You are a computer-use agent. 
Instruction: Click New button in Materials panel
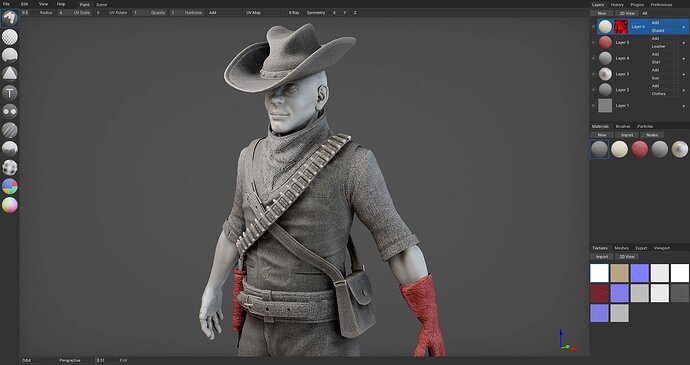click(x=602, y=135)
